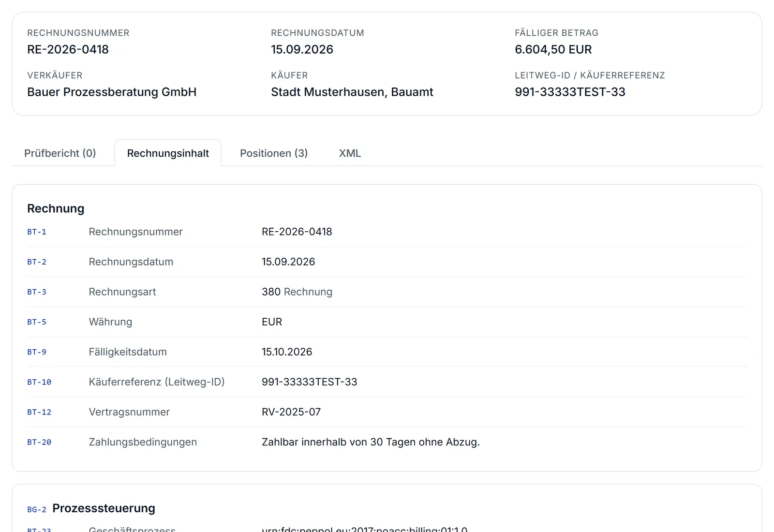Click the BT-5 field code
Screen dimensions: 774x532
[x=37, y=322]
